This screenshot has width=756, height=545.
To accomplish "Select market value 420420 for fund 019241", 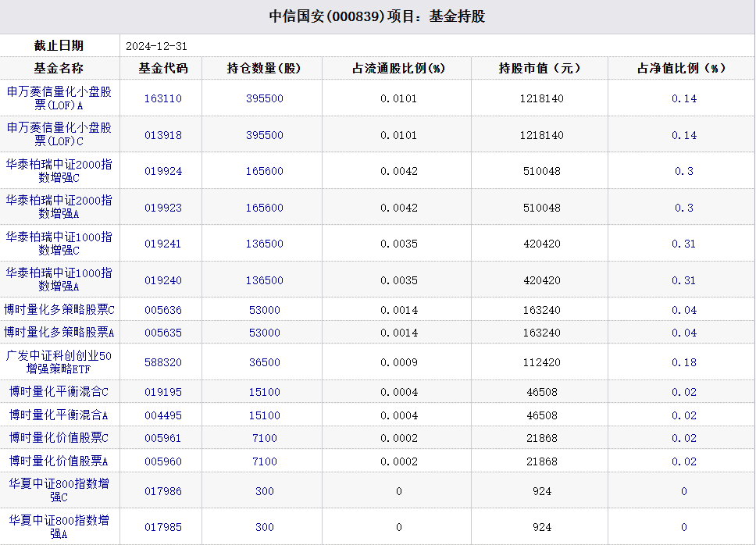I will pyautogui.click(x=541, y=244).
